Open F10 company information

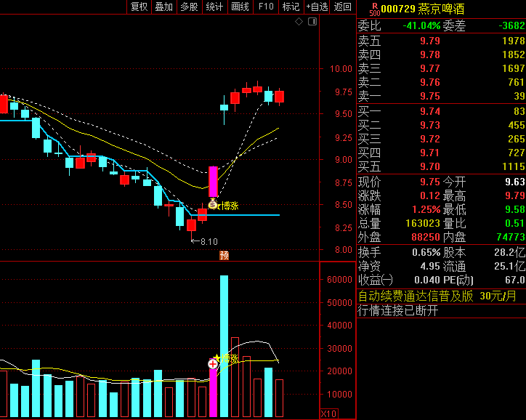click(x=266, y=7)
